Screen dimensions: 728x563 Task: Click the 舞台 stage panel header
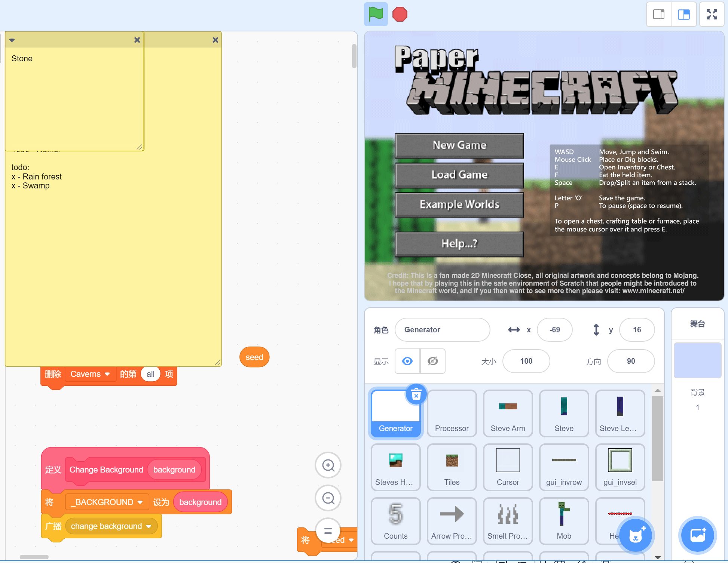(x=697, y=324)
